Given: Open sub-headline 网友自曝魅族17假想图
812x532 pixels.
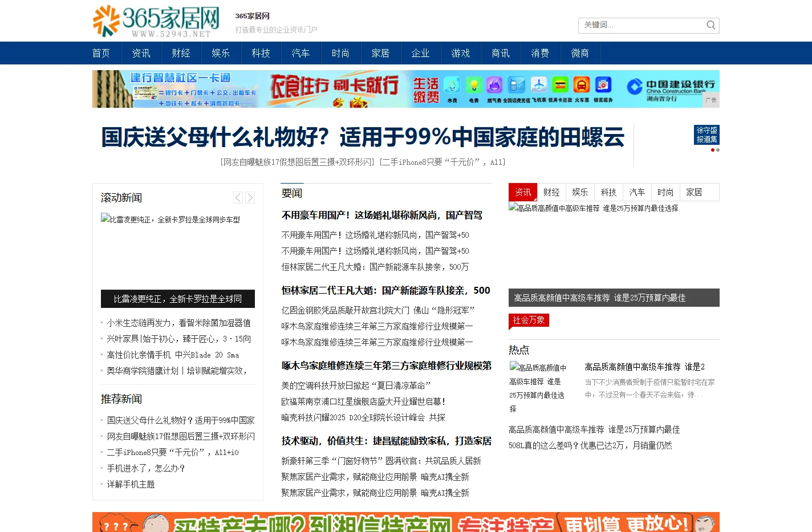Looking at the screenshot, I should 297,162.
